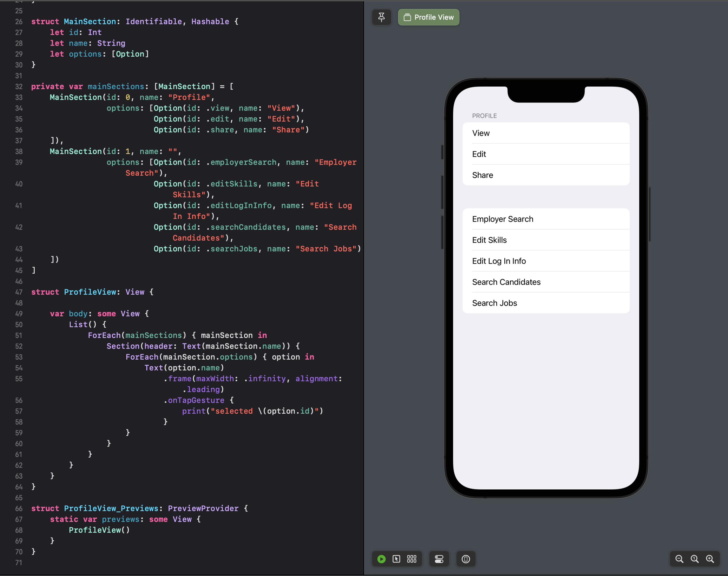Start live preview with the green play button

click(x=381, y=559)
